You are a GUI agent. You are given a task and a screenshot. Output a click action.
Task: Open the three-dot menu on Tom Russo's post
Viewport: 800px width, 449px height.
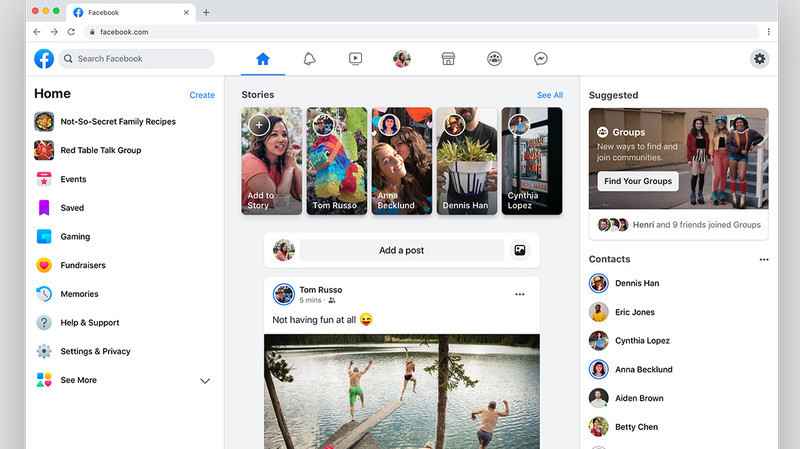pos(519,294)
